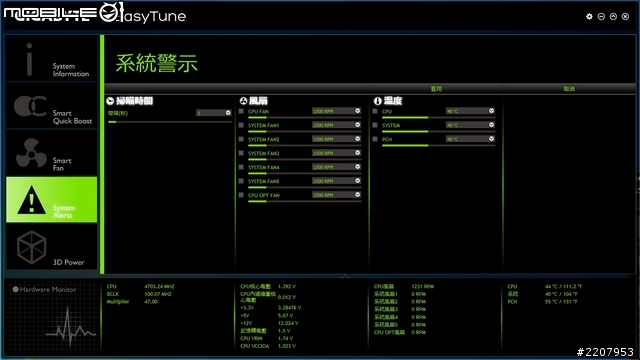Click the up-arrow title bar button

point(613,16)
